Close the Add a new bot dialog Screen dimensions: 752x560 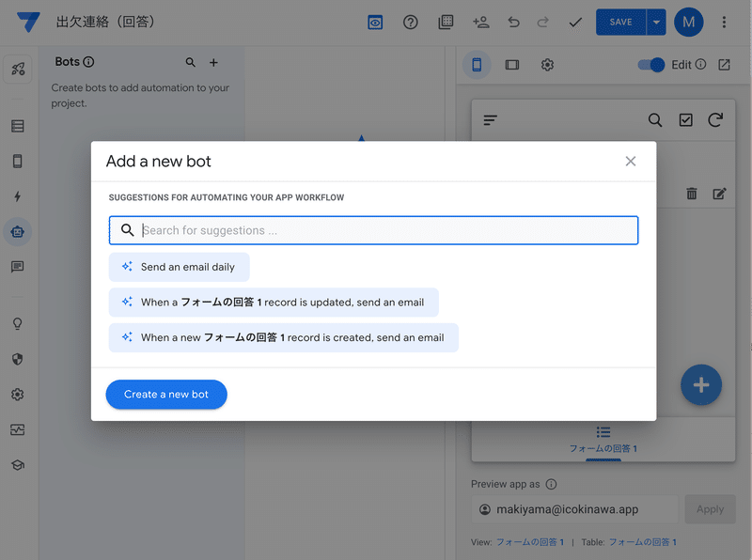631,162
